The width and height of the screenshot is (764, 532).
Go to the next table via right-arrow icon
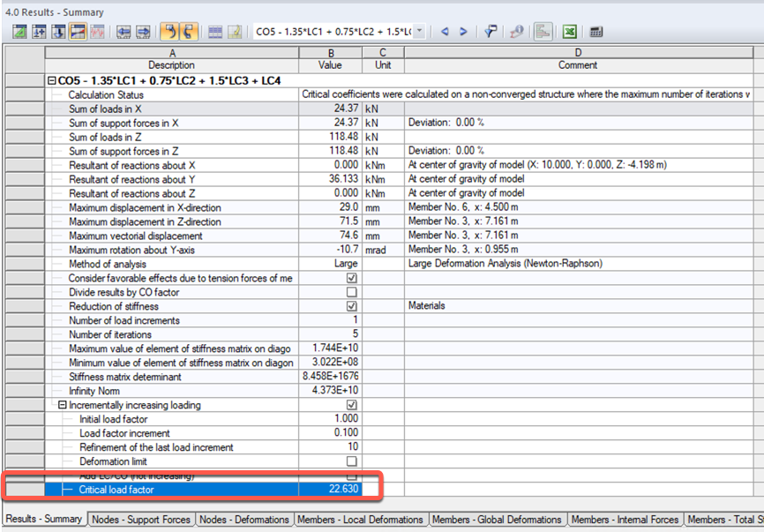click(x=143, y=32)
